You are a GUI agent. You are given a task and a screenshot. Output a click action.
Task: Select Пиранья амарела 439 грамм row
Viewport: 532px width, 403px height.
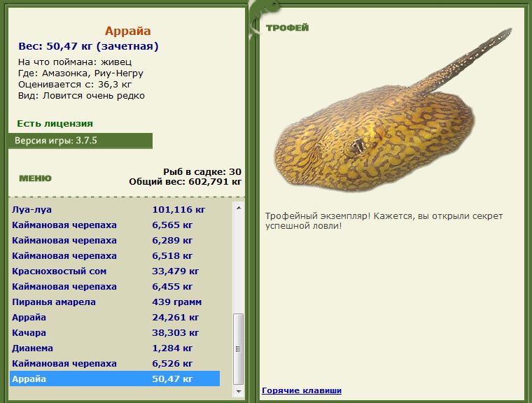click(x=115, y=302)
